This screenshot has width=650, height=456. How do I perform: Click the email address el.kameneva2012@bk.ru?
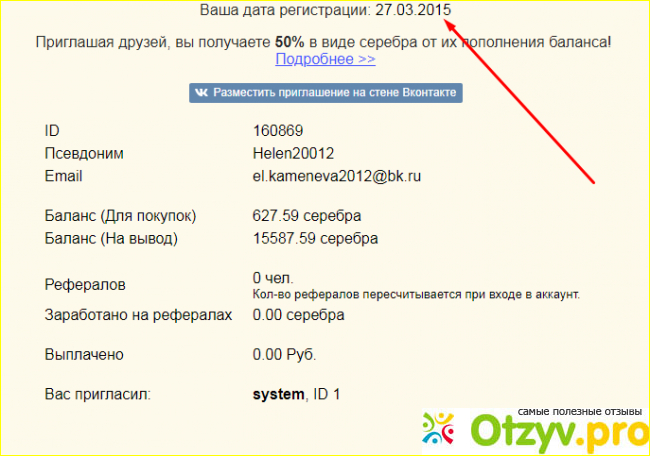pos(336,176)
